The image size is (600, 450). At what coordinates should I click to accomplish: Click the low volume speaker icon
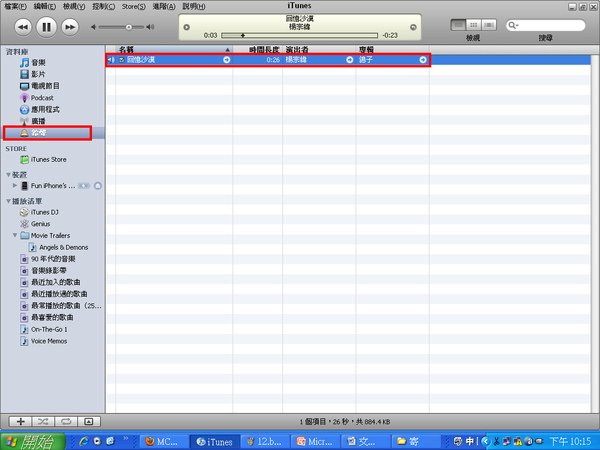[93, 27]
